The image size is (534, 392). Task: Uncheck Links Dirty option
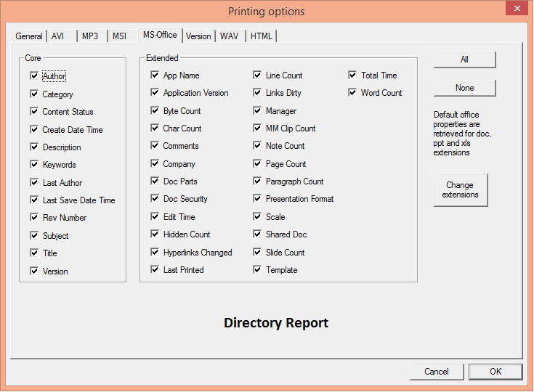coord(257,93)
